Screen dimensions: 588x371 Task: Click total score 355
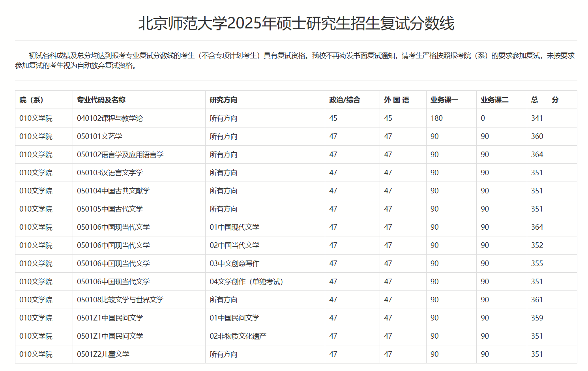point(537,263)
